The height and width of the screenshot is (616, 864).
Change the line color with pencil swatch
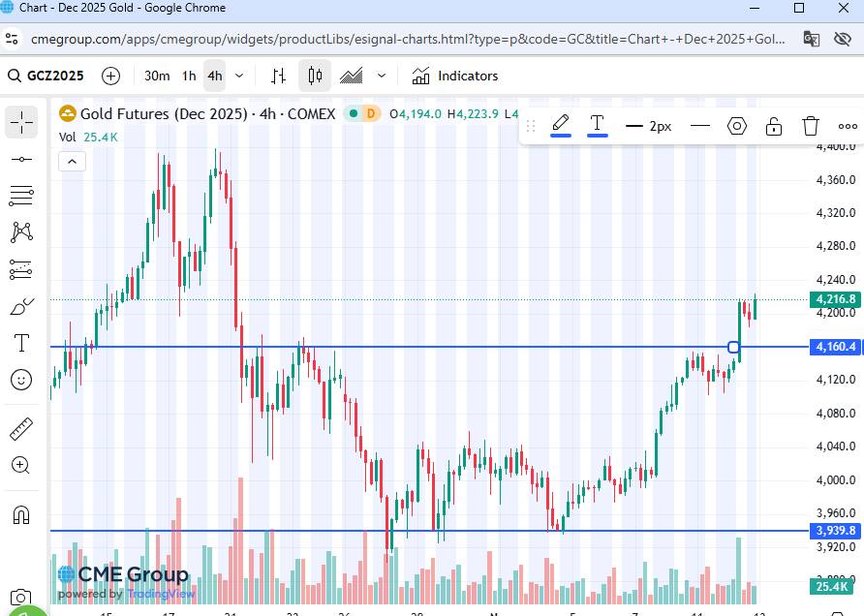tap(561, 126)
